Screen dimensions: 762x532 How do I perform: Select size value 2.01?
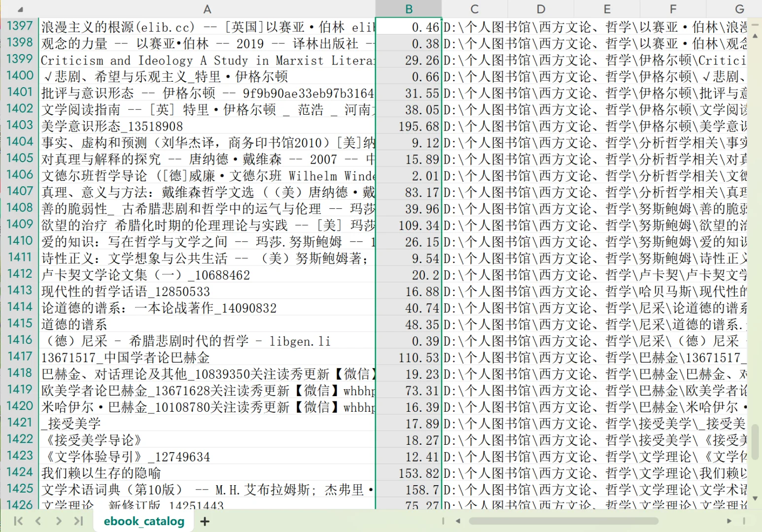409,176
